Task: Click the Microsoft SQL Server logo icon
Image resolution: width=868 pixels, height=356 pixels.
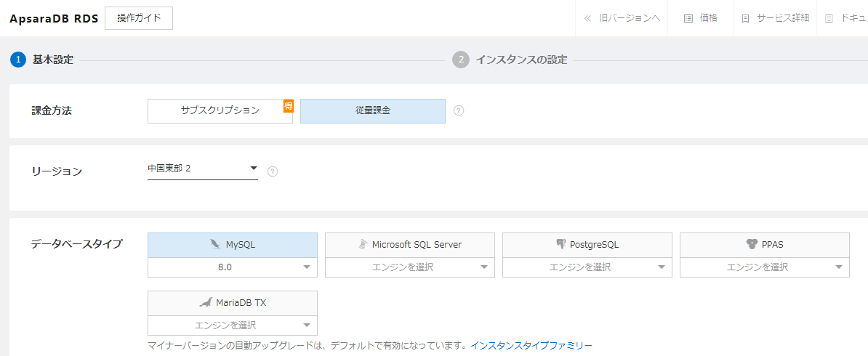Action: coord(363,244)
